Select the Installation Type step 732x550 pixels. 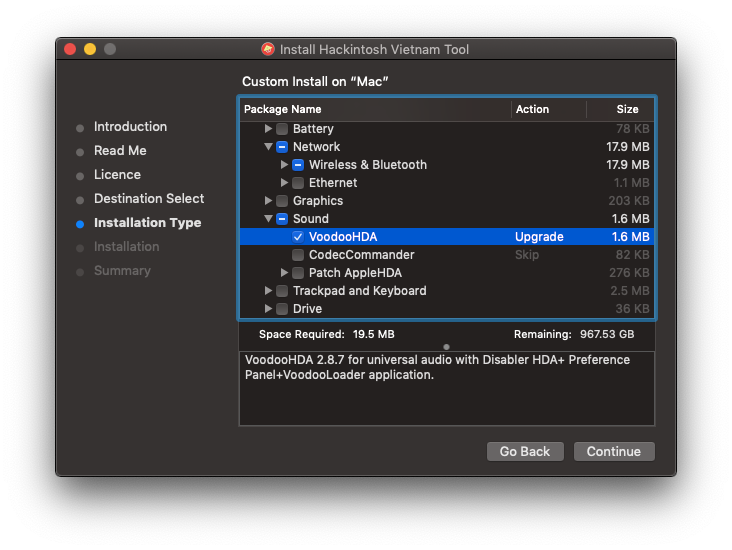click(148, 223)
